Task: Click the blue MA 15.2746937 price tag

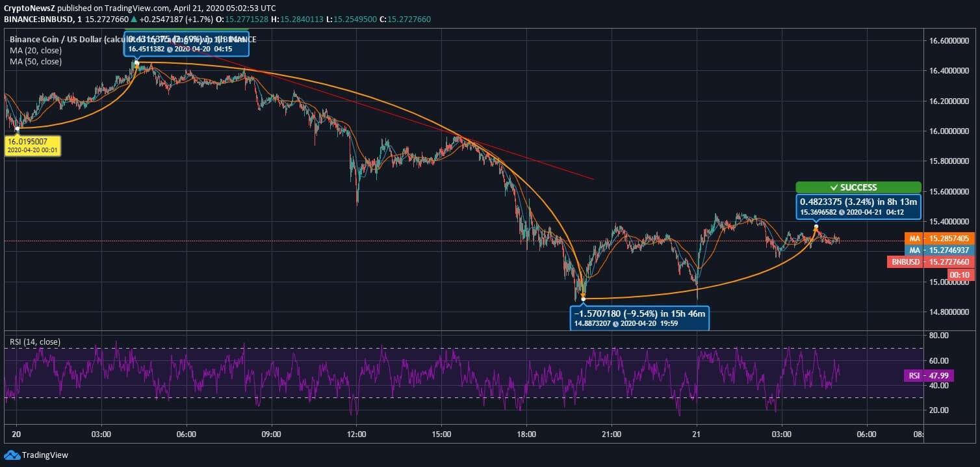Action: pyautogui.click(x=940, y=250)
